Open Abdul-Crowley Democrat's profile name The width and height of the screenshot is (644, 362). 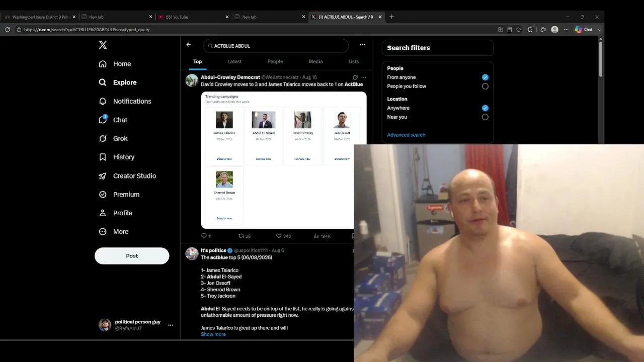[230, 77]
